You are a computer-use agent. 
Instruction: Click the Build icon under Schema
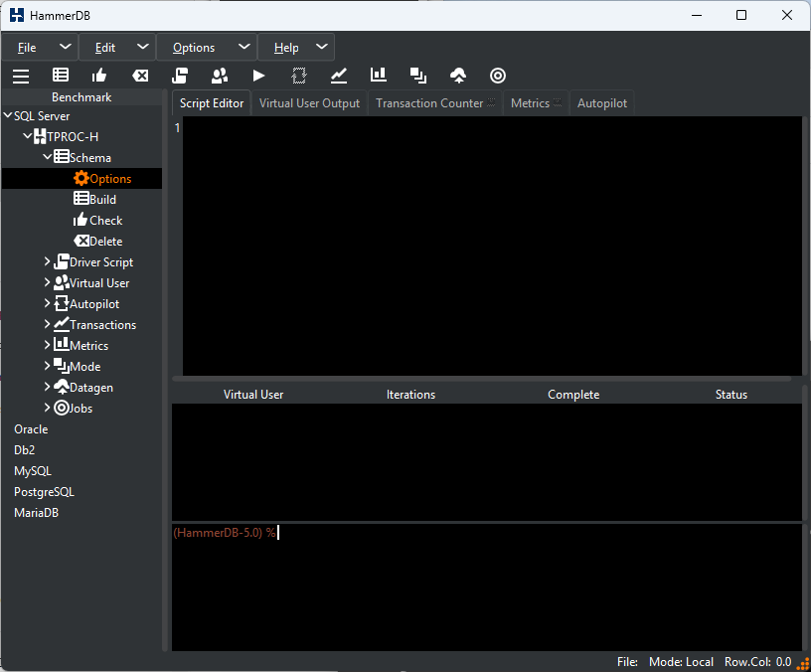81,199
